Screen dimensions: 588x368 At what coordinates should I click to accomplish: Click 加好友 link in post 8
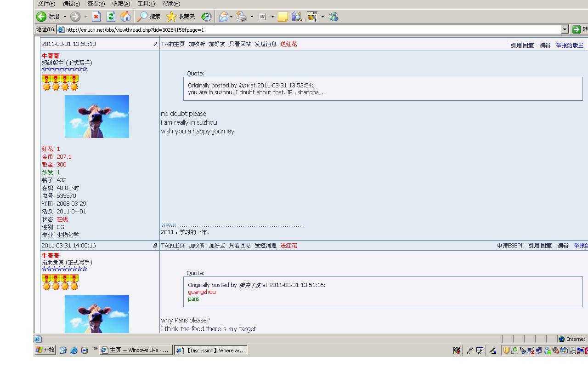click(x=217, y=246)
